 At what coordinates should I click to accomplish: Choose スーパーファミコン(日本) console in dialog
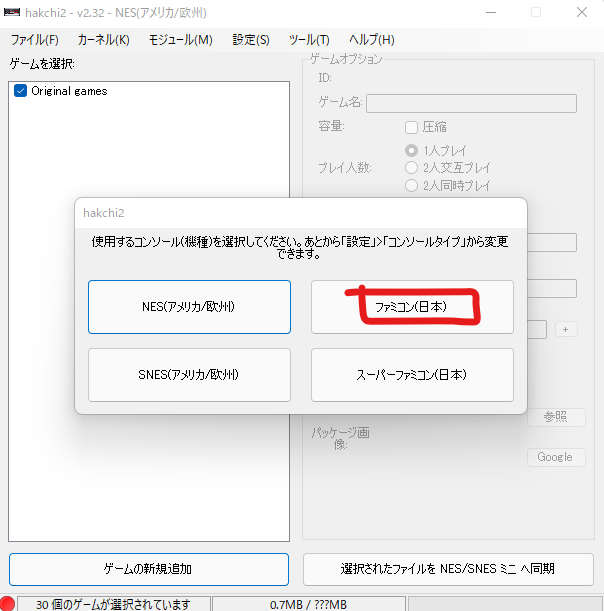412,375
